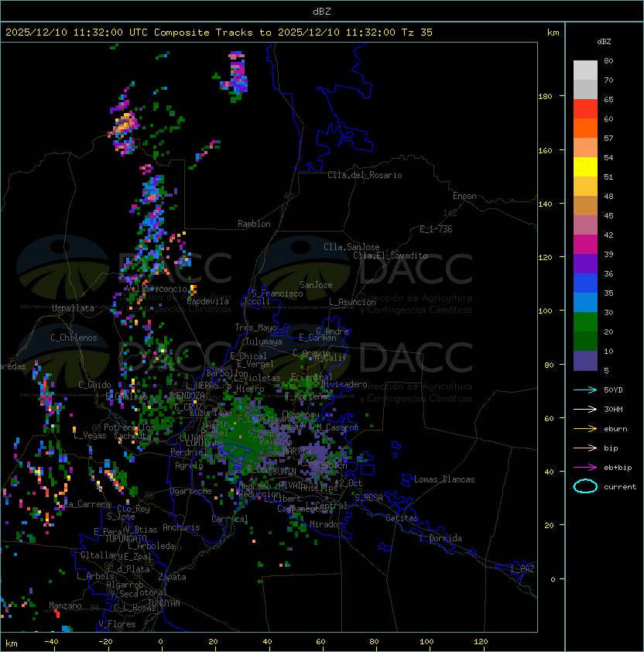Screen dimensions: 644x652
Task: Pick the slate-violet bottom swatch of the scale
Action: click(585, 361)
